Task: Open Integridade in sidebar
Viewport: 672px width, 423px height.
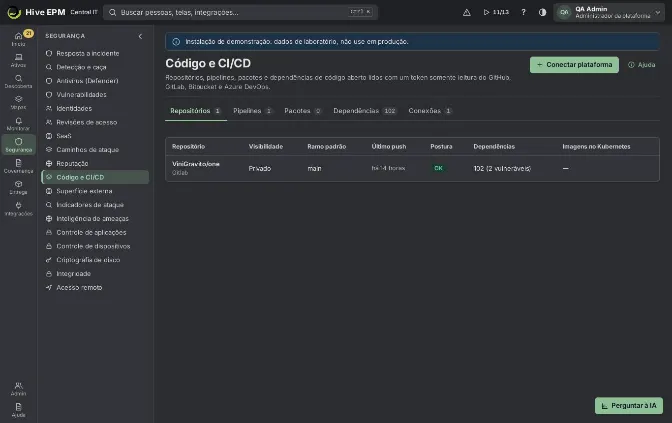Action: pos(95,273)
